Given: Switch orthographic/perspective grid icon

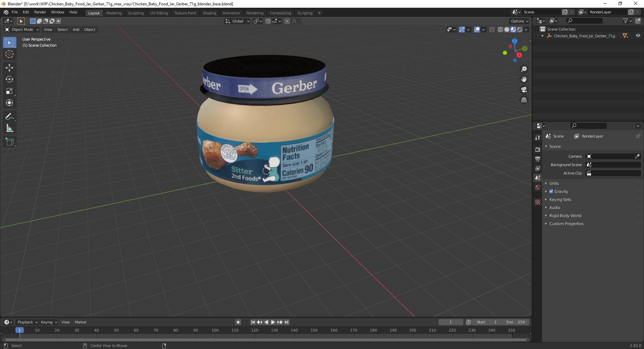Looking at the screenshot, I should coord(524,100).
